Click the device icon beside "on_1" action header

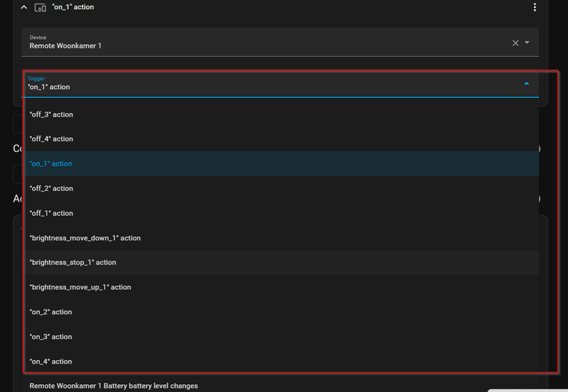40,7
